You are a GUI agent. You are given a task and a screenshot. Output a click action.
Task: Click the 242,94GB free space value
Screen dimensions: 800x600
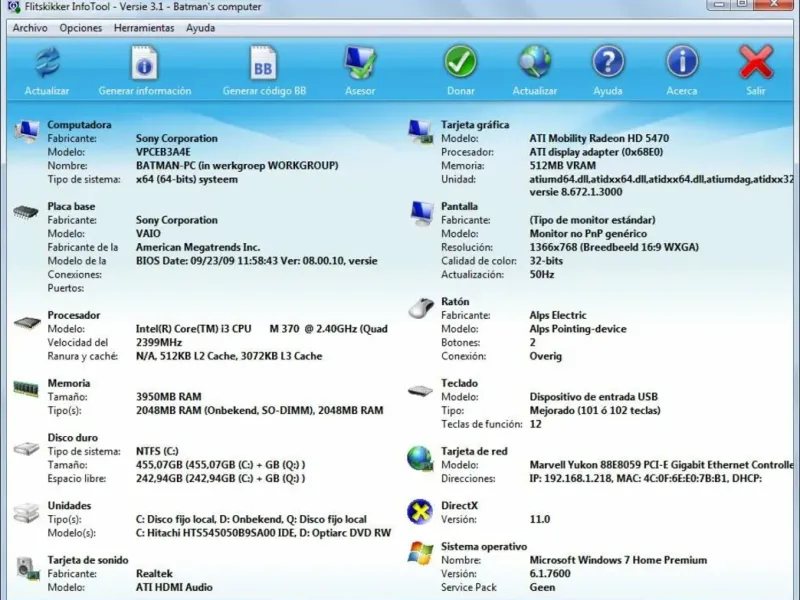pos(220,479)
